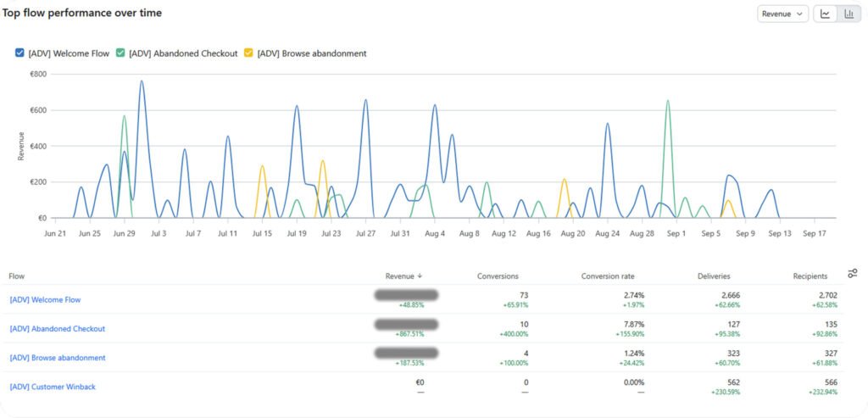Click Welcome Flow conversions value 73
Image resolution: width=868 pixels, height=418 pixels.
click(524, 296)
